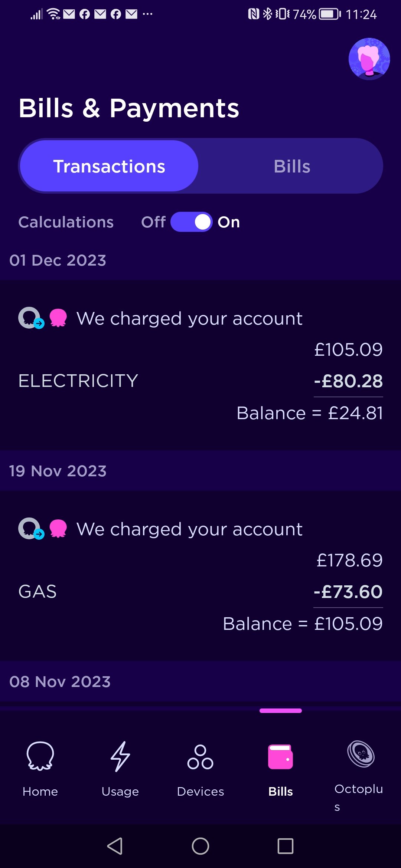Screen dimensions: 401x868
Task: Tap the 19 Nov 2023 date header
Action: [x=58, y=471]
